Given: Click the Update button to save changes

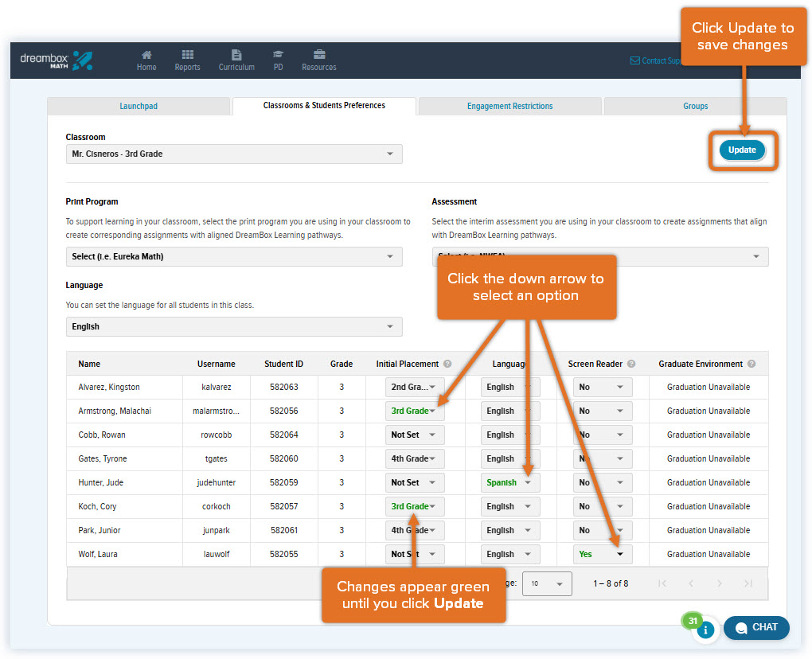Looking at the screenshot, I should (742, 150).
